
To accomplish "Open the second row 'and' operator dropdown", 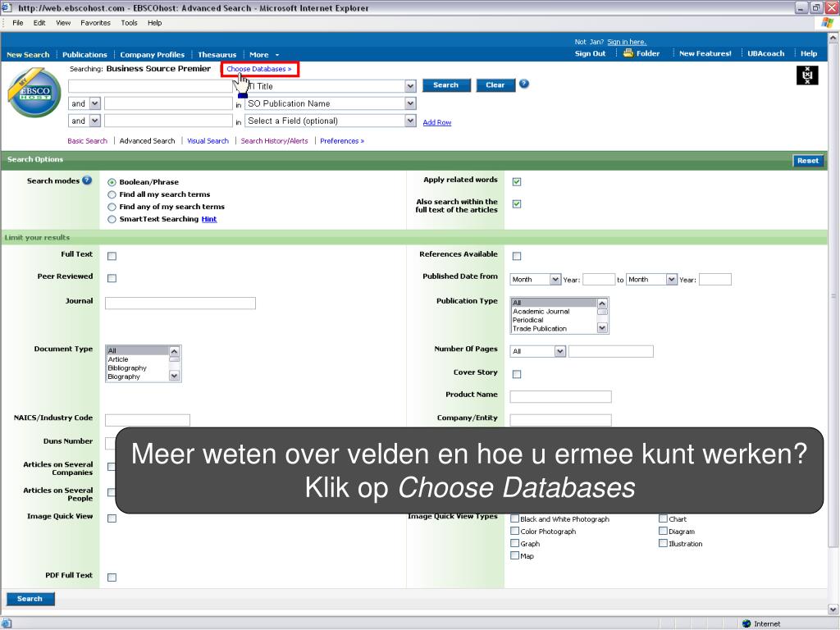I will (x=95, y=103).
